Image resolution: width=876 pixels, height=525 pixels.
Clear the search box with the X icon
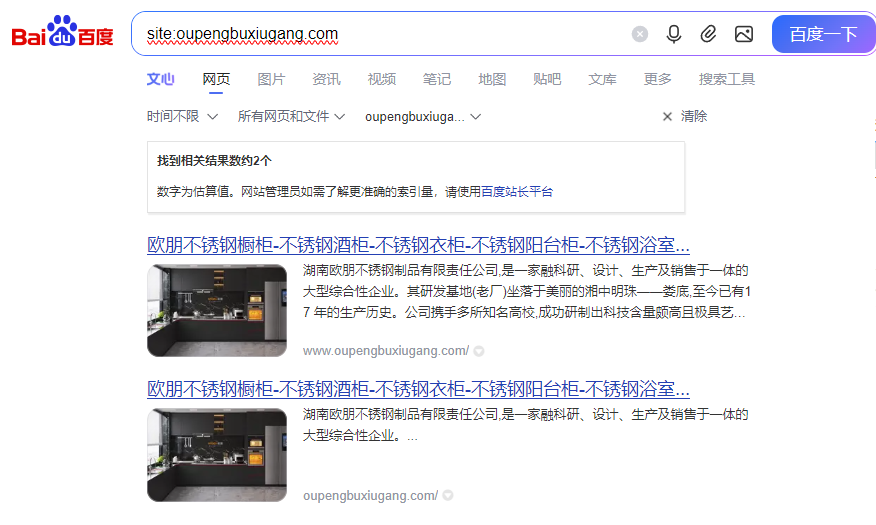point(640,34)
